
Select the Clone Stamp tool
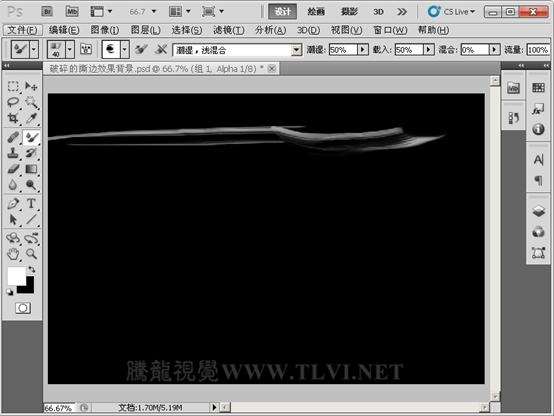13,153
